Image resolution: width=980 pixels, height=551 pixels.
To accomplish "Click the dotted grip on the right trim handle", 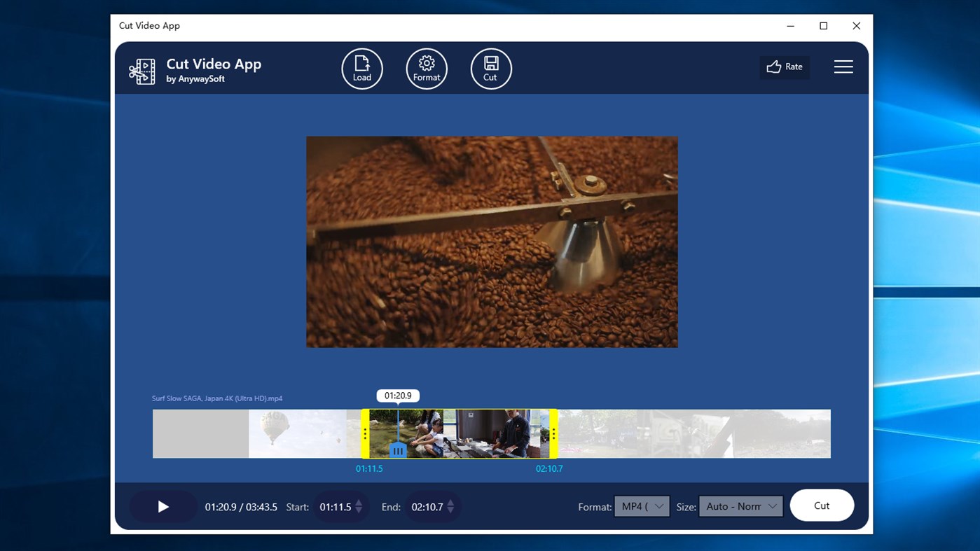I will pyautogui.click(x=553, y=433).
